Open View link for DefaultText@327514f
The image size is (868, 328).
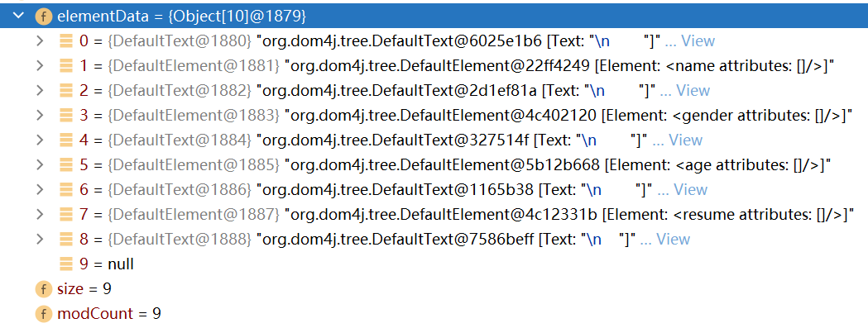[685, 140]
